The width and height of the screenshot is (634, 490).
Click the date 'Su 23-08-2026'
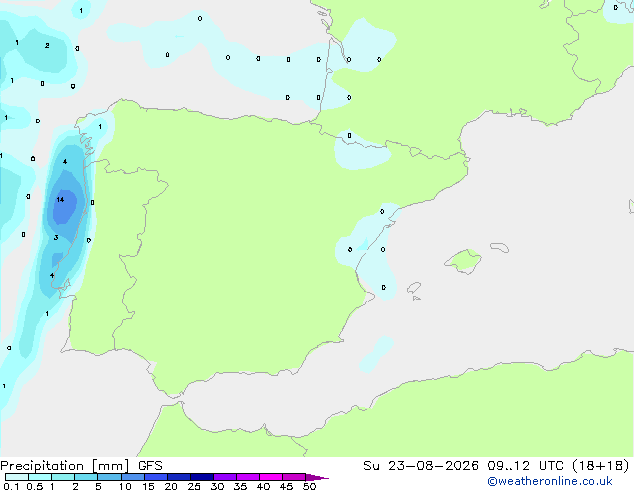(x=421, y=466)
